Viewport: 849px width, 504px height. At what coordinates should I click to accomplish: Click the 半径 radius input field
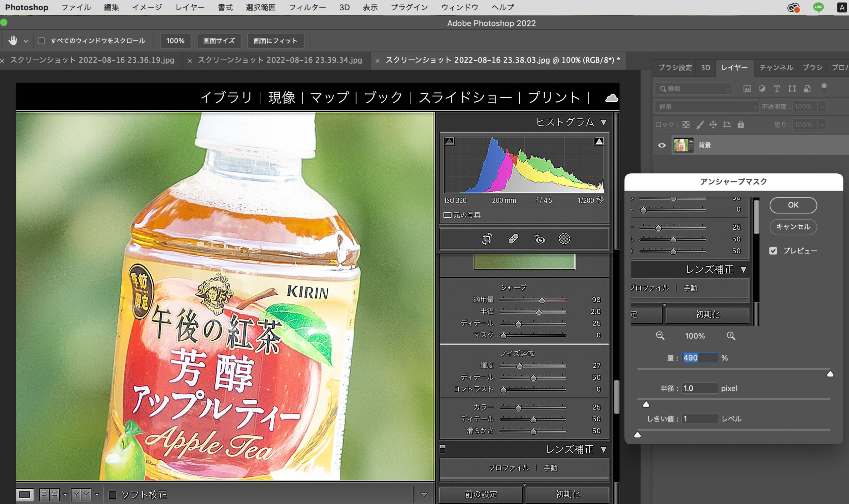coord(699,388)
